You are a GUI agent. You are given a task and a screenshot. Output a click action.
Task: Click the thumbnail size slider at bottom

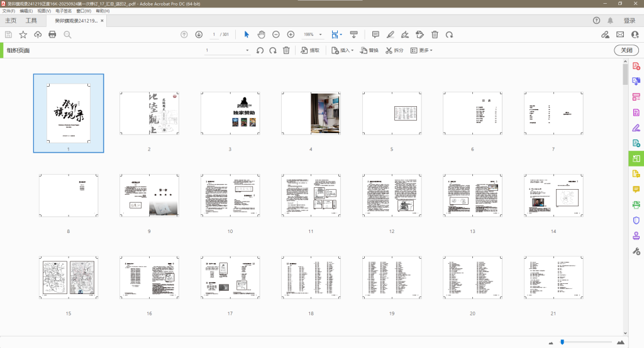[562, 342]
